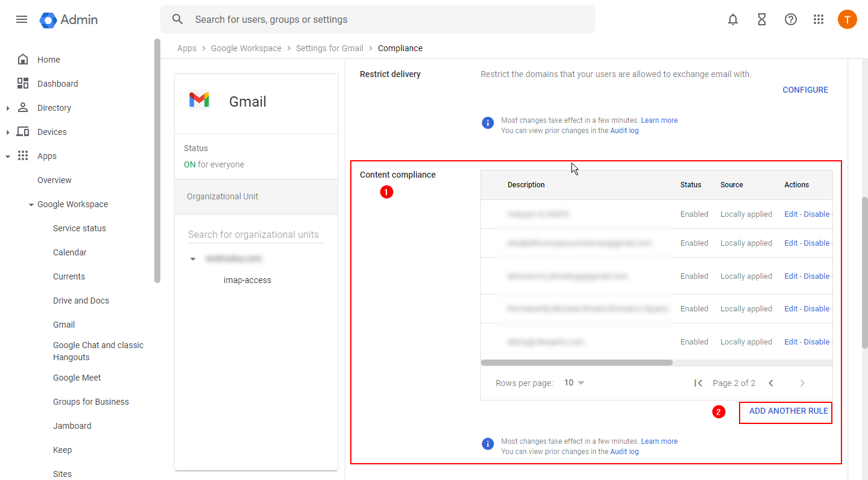Click the notifications bell icon

point(733,19)
